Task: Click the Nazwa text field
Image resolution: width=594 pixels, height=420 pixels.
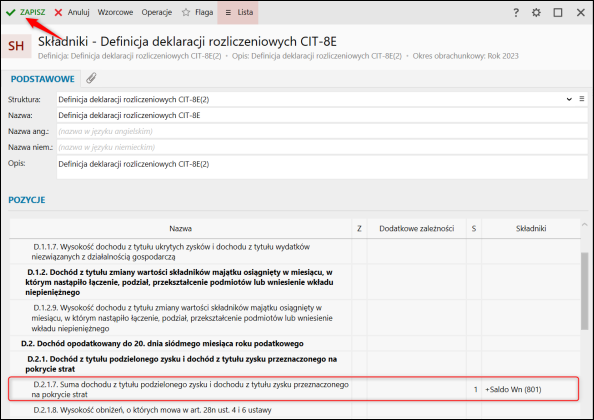Action: click(322, 115)
